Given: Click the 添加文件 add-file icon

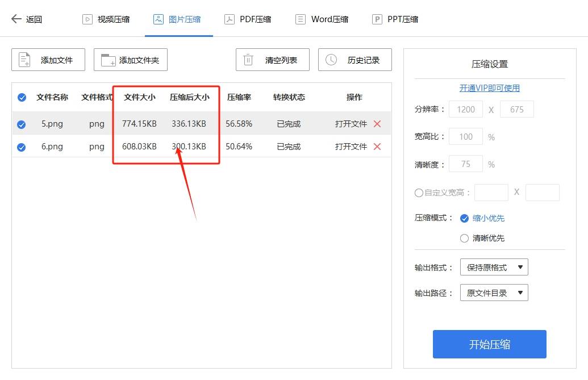Looking at the screenshot, I should pyautogui.click(x=26, y=59).
